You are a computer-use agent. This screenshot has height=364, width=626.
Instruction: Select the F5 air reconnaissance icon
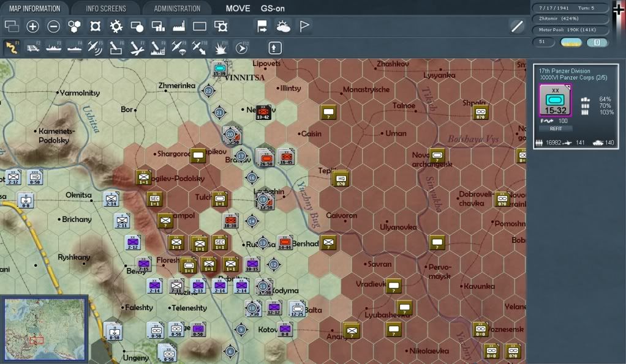click(95, 48)
